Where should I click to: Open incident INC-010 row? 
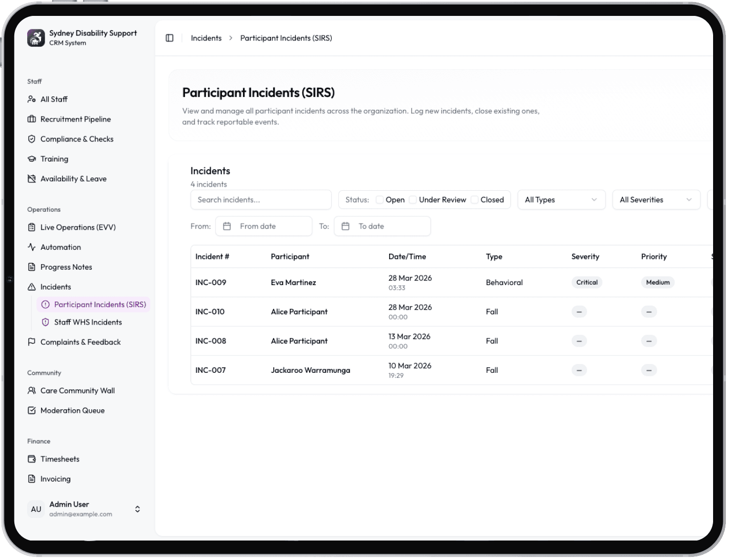452,312
